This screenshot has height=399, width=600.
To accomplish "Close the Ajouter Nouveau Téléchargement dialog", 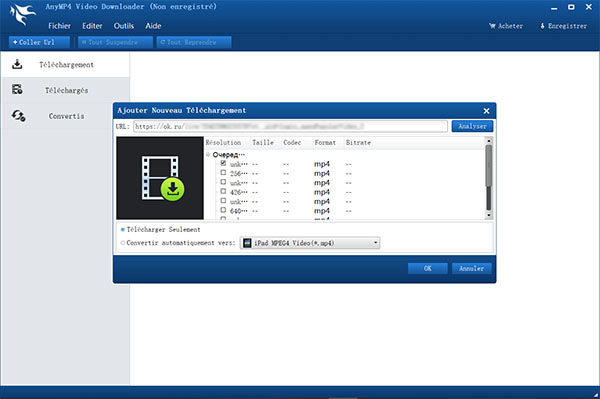I will pos(486,111).
